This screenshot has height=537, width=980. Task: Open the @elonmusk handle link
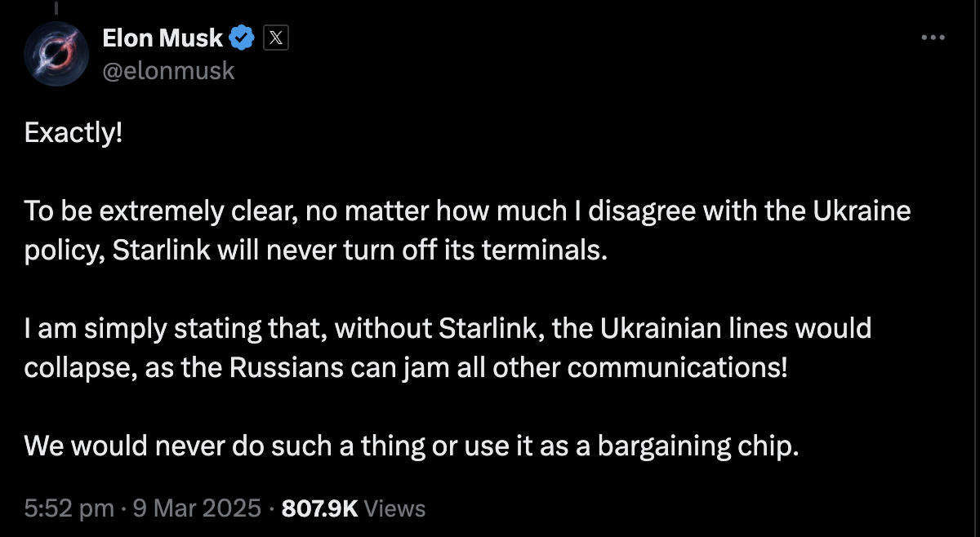click(168, 71)
